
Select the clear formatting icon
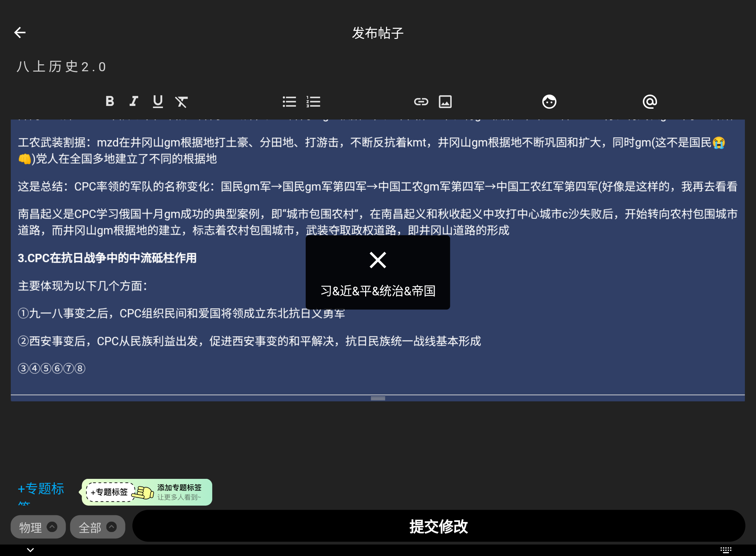click(x=182, y=101)
